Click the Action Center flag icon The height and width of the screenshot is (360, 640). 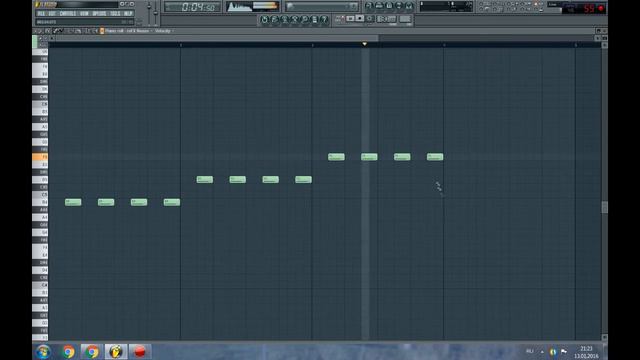coord(564,351)
